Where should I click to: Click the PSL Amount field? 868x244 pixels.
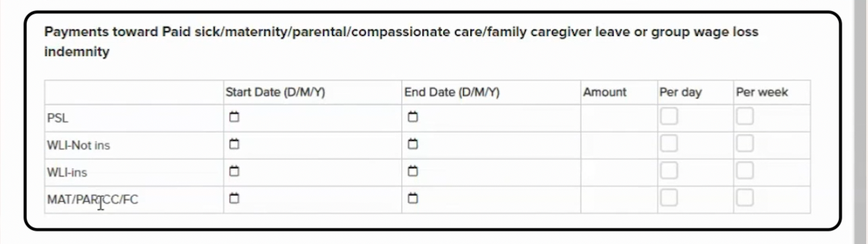[618, 118]
